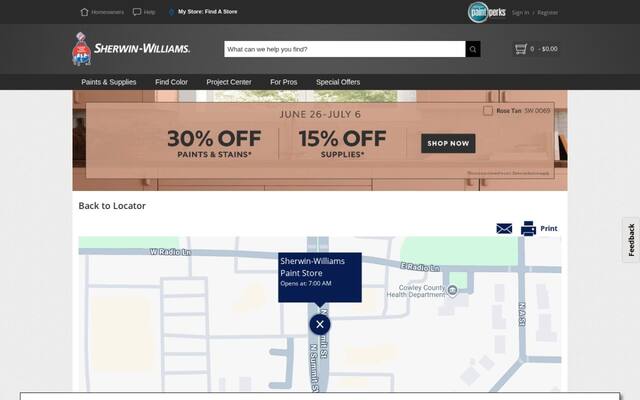Click the search magnifier button
The width and height of the screenshot is (640, 400).
point(473,49)
